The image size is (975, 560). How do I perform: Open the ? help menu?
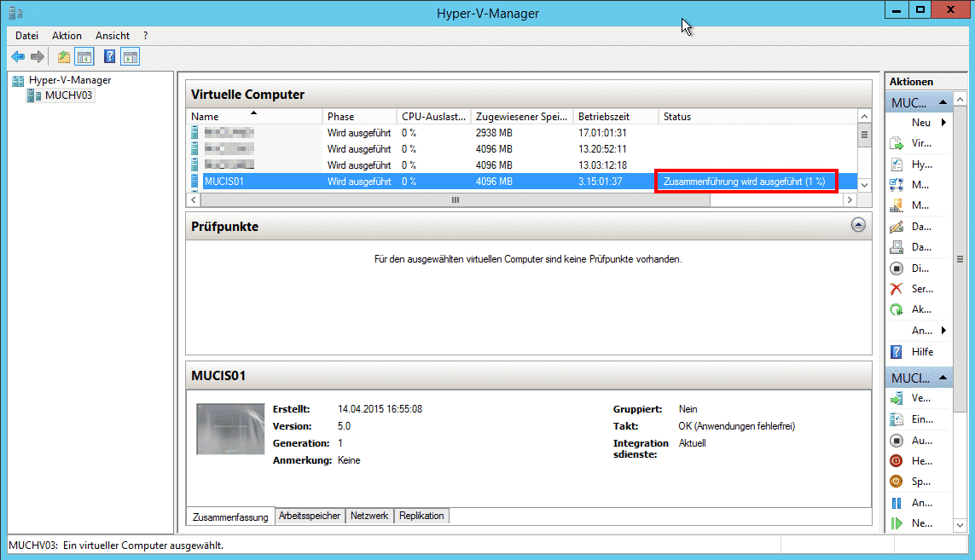coord(146,36)
